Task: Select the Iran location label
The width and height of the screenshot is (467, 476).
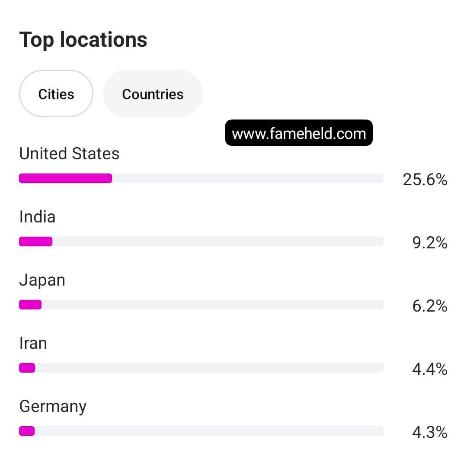Action: [x=33, y=343]
